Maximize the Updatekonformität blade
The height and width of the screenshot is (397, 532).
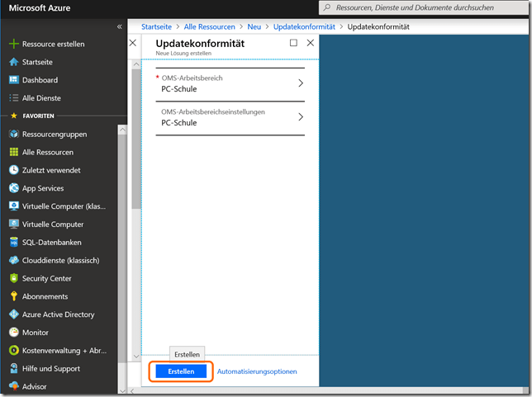tap(293, 43)
